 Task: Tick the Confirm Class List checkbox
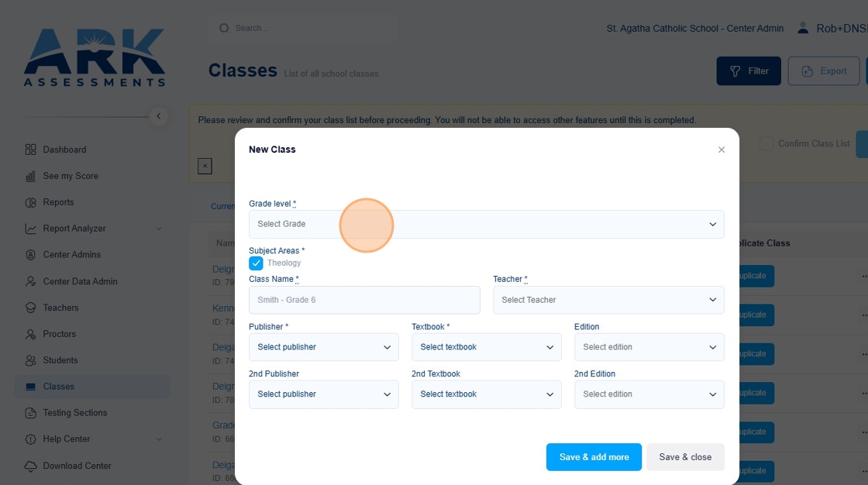coord(766,143)
